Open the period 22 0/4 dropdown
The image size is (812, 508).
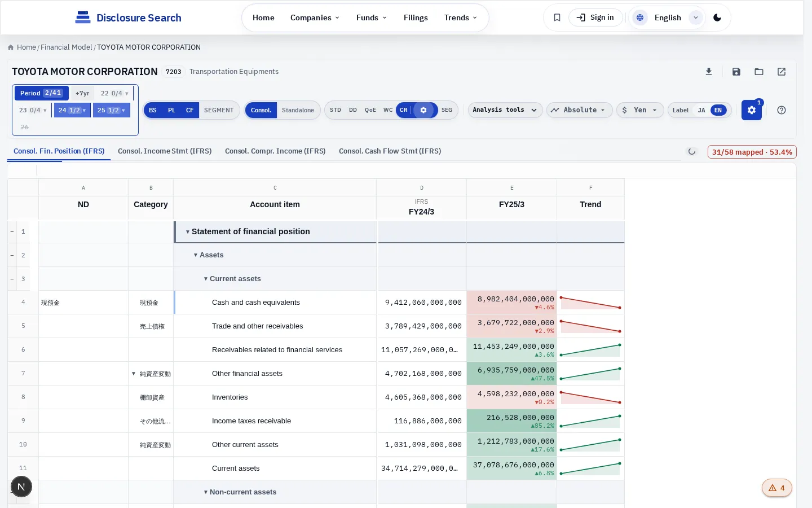click(114, 93)
